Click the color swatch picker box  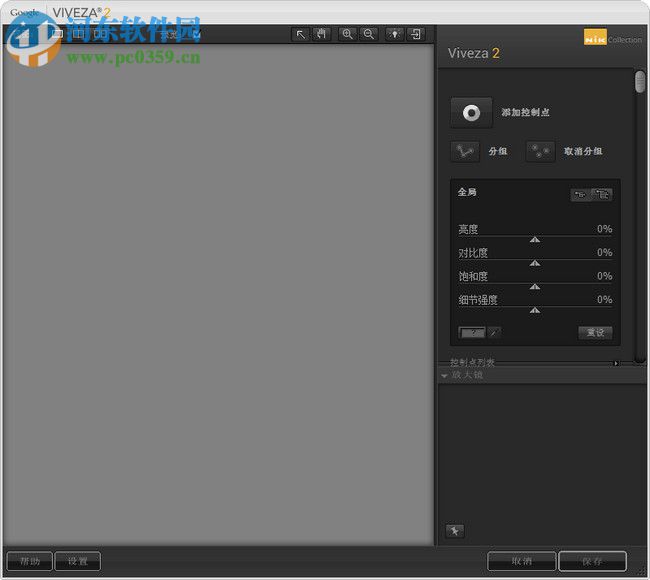click(x=472, y=332)
